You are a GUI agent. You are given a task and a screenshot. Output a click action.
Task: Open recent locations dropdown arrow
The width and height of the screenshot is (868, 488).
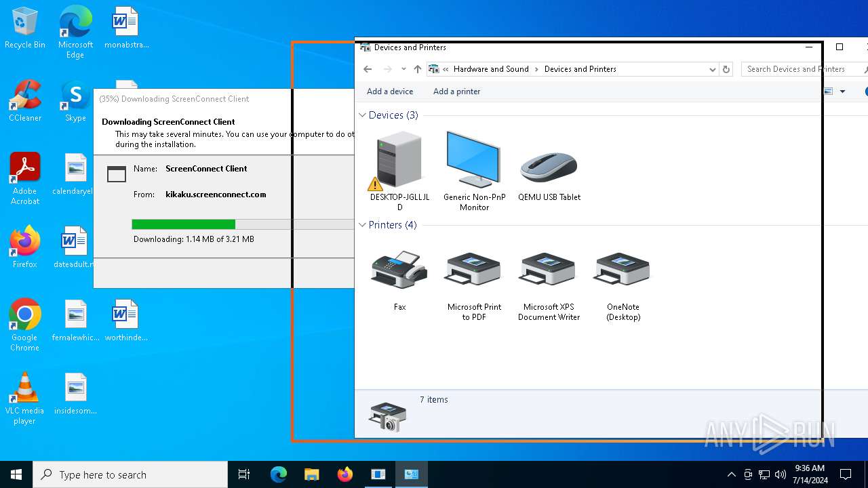403,69
